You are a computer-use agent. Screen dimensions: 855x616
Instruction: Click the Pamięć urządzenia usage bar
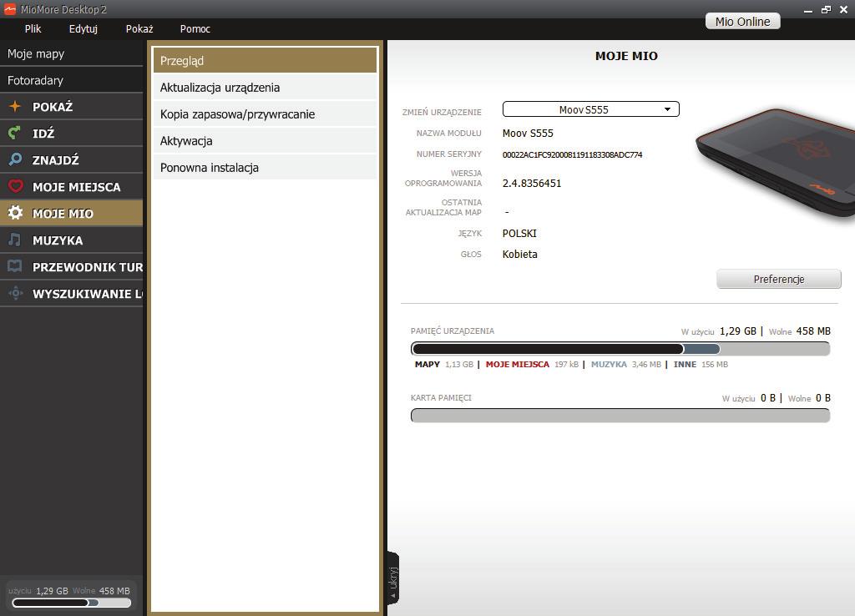coord(620,349)
